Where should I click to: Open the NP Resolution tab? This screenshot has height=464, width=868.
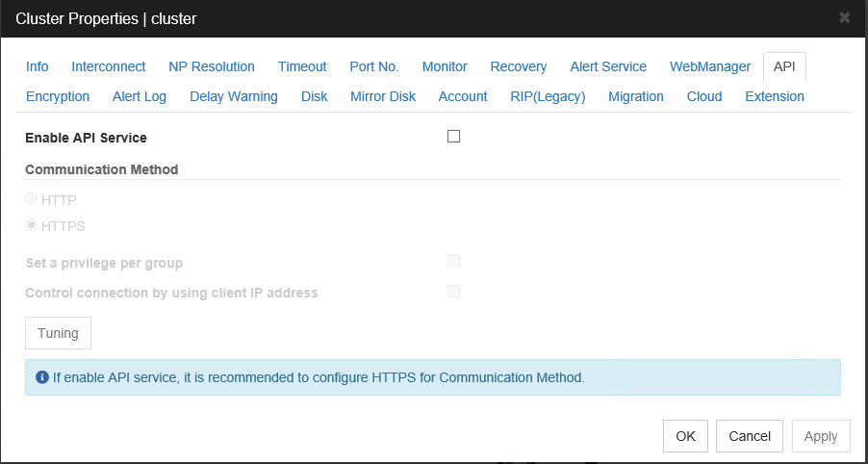211,66
